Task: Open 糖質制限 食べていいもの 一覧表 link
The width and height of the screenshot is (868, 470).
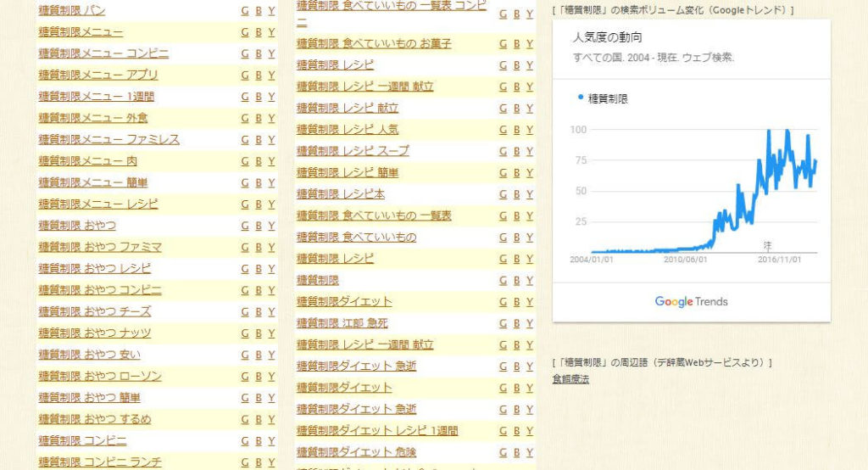Action: (374, 216)
